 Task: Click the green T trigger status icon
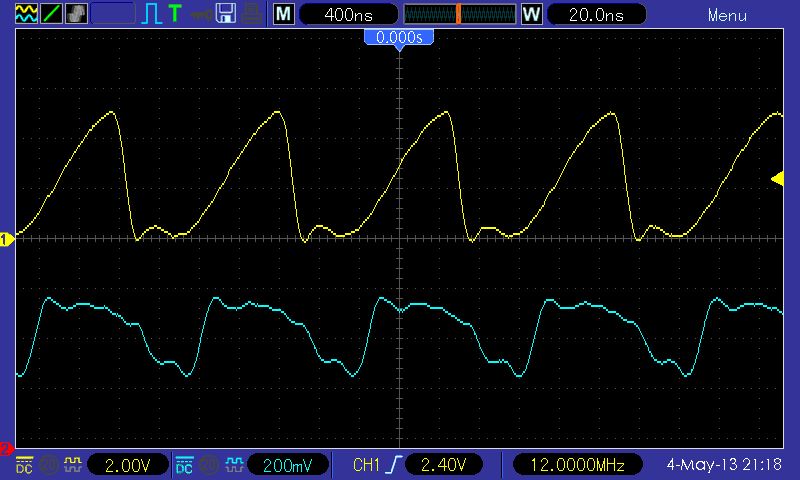coord(175,13)
